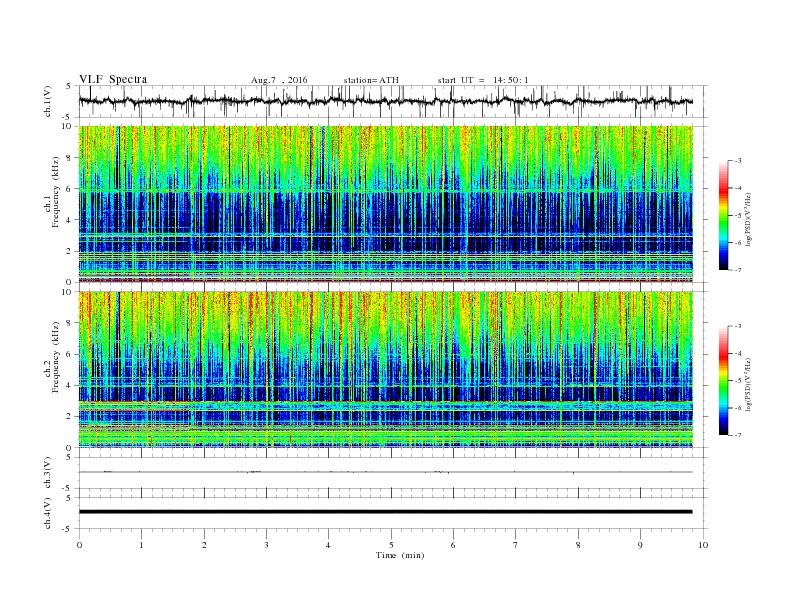Click time-axis tick label "5"

click(x=391, y=545)
